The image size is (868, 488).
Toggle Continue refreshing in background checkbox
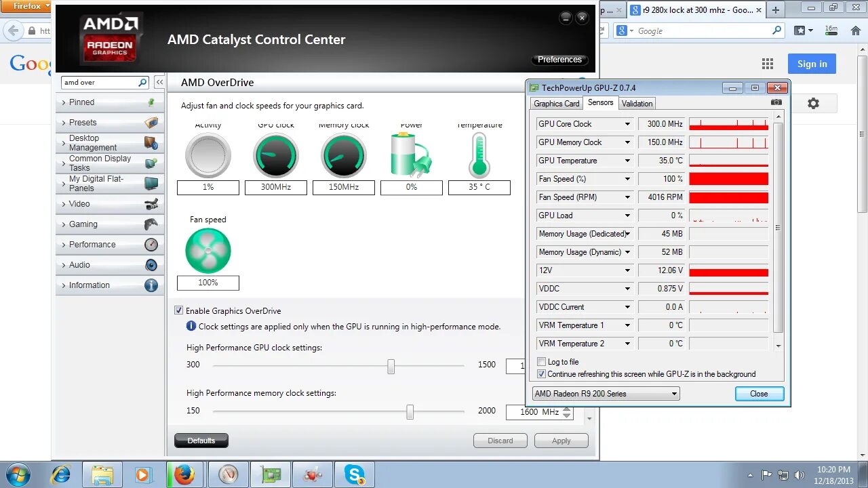tap(541, 374)
